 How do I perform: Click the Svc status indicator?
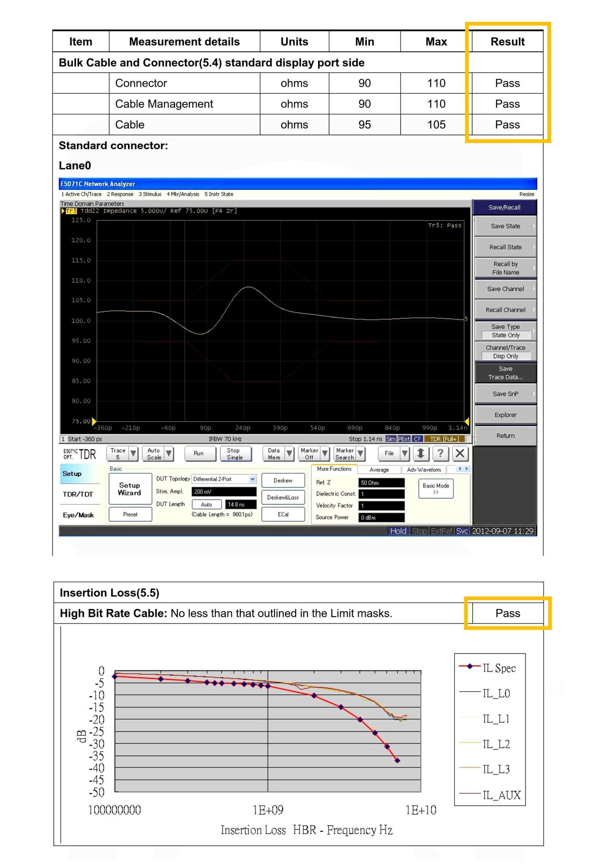462,531
